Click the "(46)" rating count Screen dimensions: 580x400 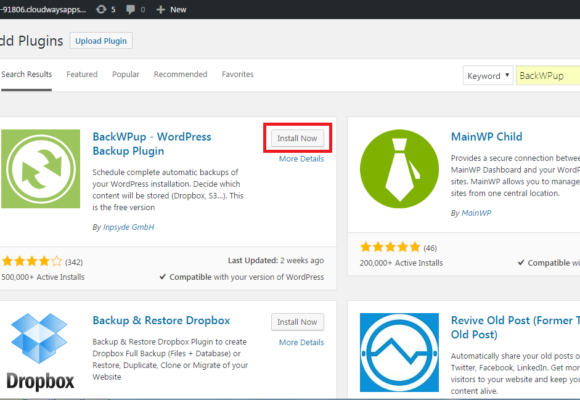point(430,248)
